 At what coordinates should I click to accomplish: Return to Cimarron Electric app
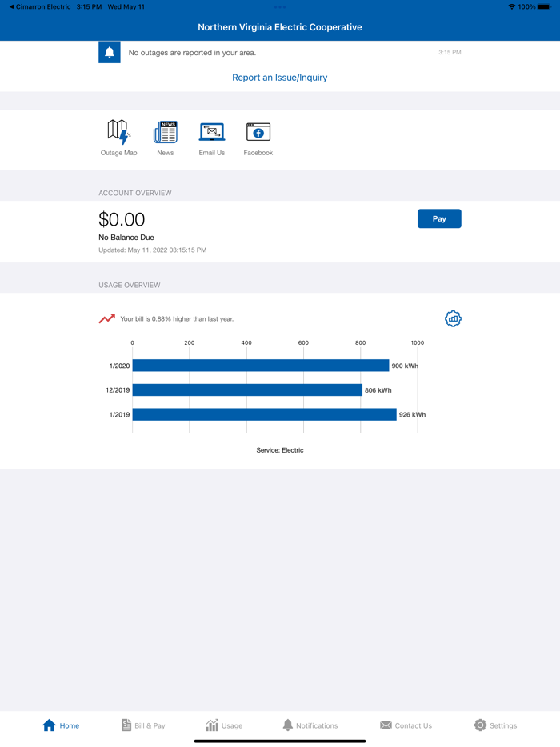(x=39, y=6)
